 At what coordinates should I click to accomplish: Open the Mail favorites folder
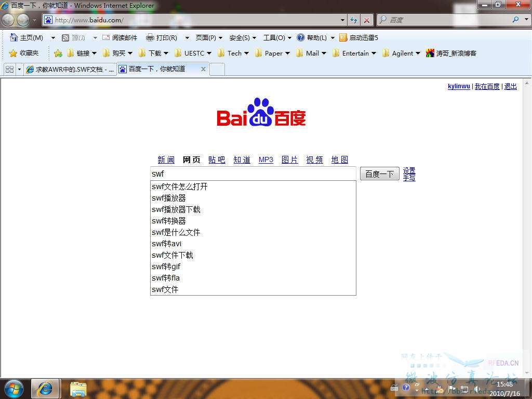point(311,54)
